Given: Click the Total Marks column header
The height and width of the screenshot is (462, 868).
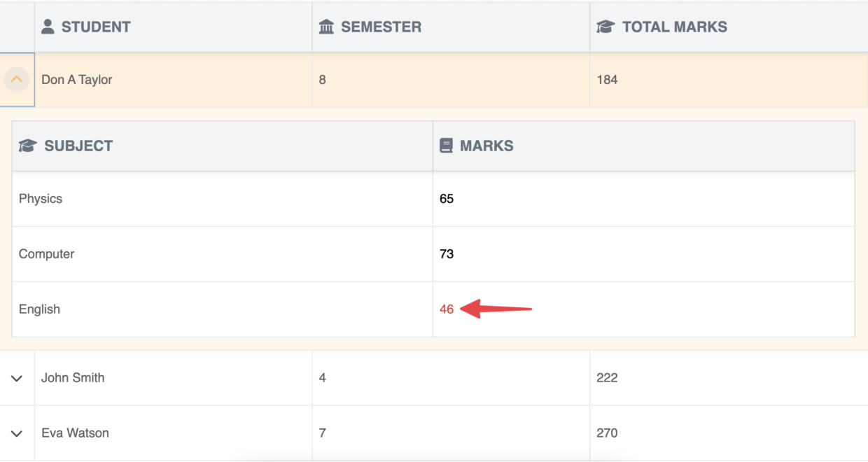Looking at the screenshot, I should click(674, 27).
